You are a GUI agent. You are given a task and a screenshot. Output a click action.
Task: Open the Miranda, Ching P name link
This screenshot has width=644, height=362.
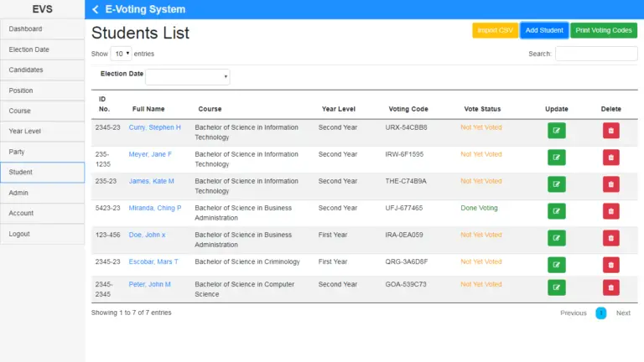(154, 208)
